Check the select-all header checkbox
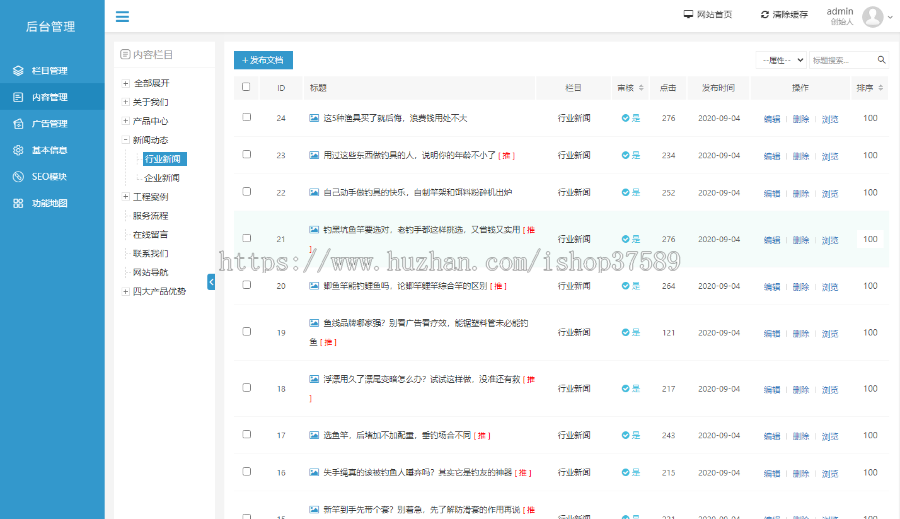This screenshot has height=519, width=900. [x=246, y=87]
